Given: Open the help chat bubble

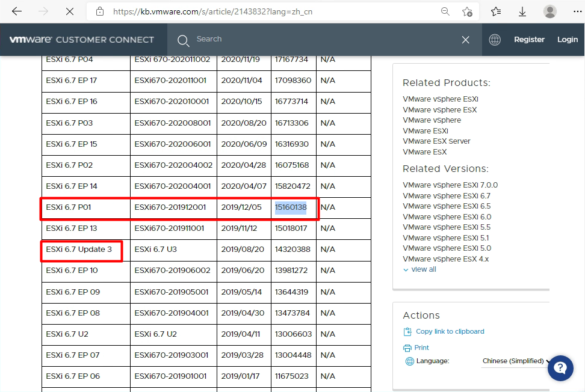Looking at the screenshot, I should [560, 368].
